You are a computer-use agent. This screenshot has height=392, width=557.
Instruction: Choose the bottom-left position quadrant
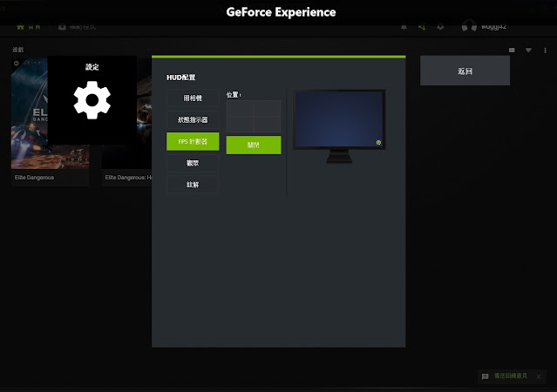(x=240, y=125)
